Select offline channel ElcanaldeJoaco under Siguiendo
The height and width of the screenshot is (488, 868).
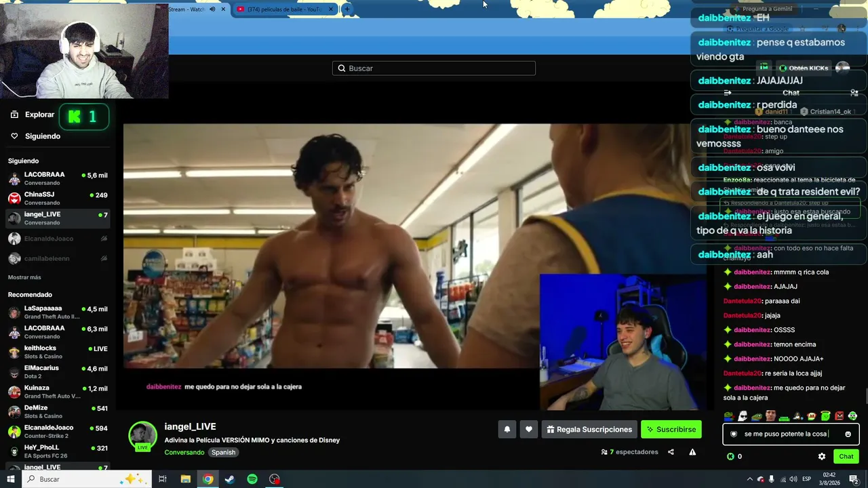click(58, 239)
